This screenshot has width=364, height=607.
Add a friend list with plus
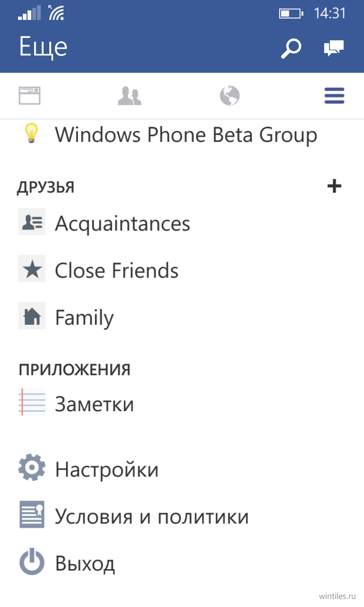click(x=335, y=186)
